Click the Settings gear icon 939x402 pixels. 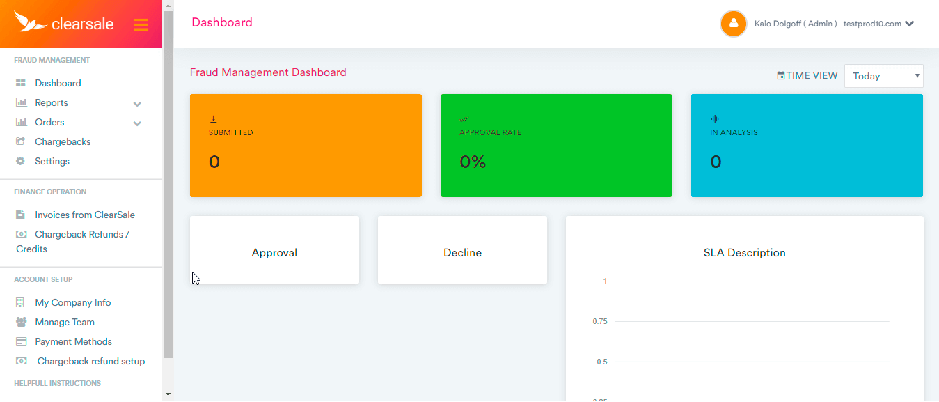tap(21, 161)
